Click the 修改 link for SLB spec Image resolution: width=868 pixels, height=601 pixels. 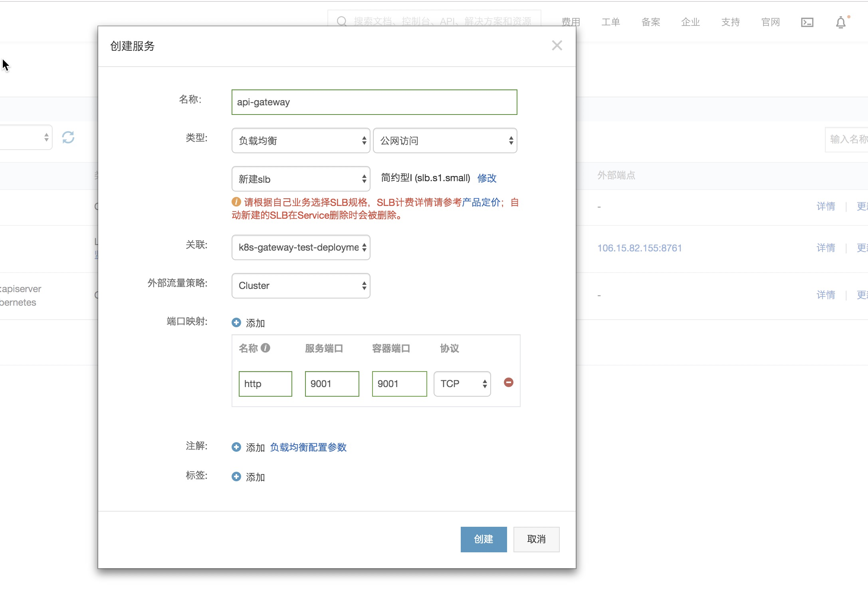click(487, 178)
